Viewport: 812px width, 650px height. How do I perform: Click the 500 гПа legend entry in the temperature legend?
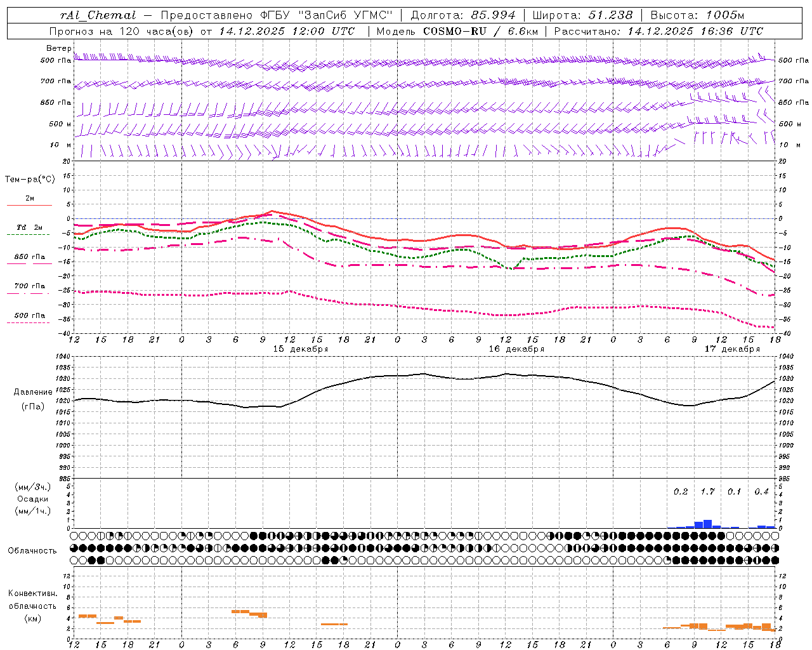(x=30, y=315)
